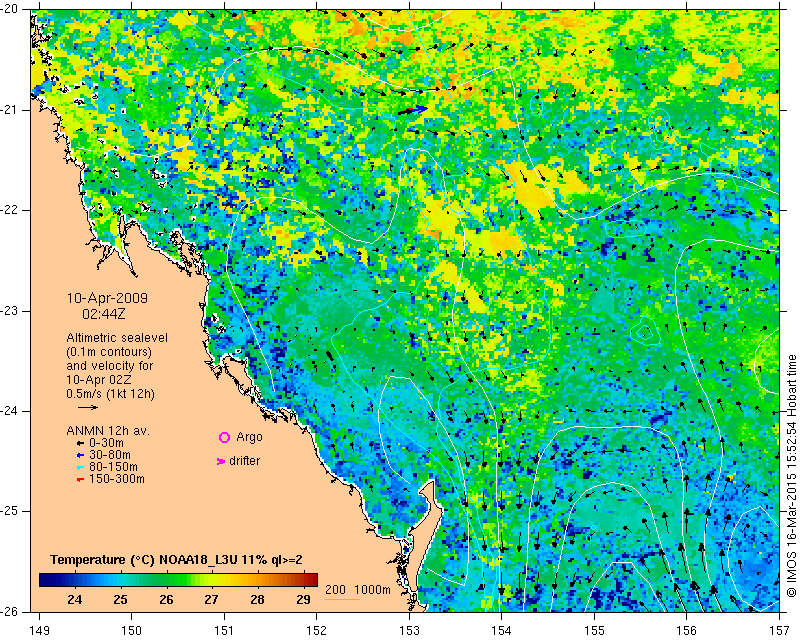Click the '200' depth contour label

(335, 590)
